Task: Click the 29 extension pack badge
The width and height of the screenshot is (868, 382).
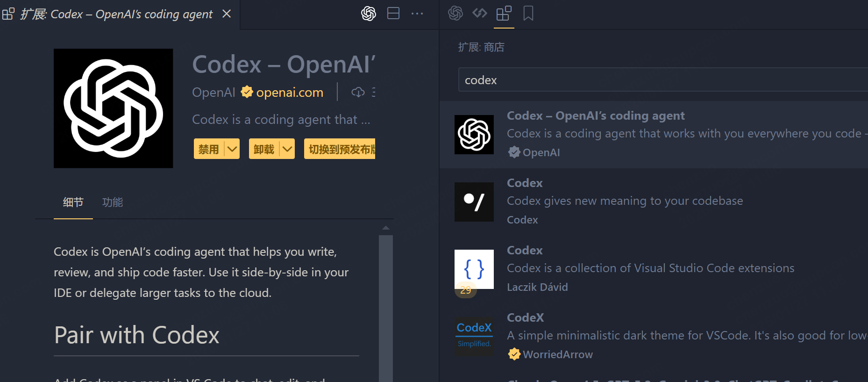Action: click(466, 290)
